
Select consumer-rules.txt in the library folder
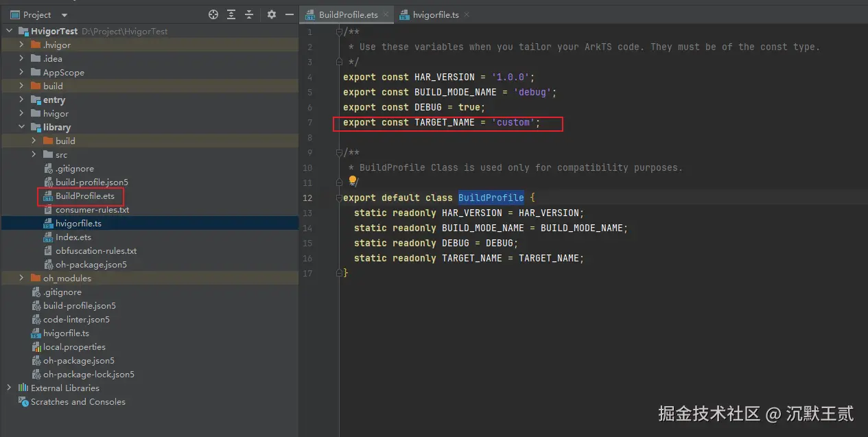tap(93, 210)
